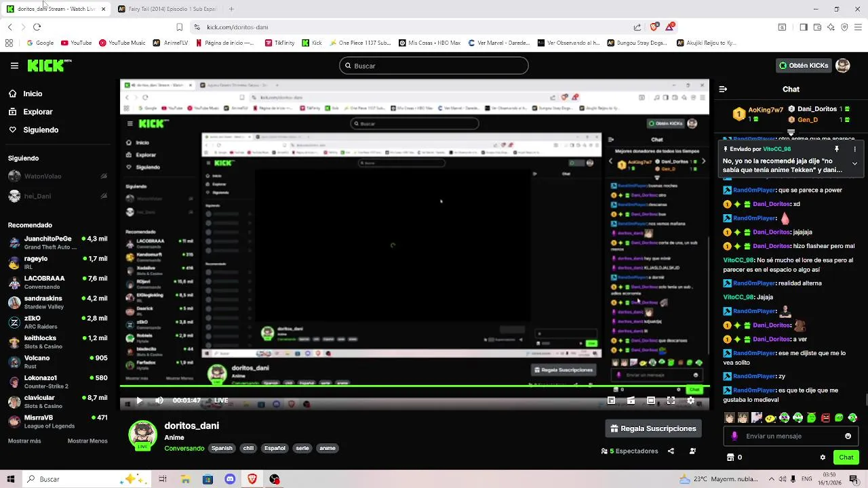Toggle the Brave sidebar panel
Screen dimensions: 868x488
pyautogui.click(x=804, y=27)
